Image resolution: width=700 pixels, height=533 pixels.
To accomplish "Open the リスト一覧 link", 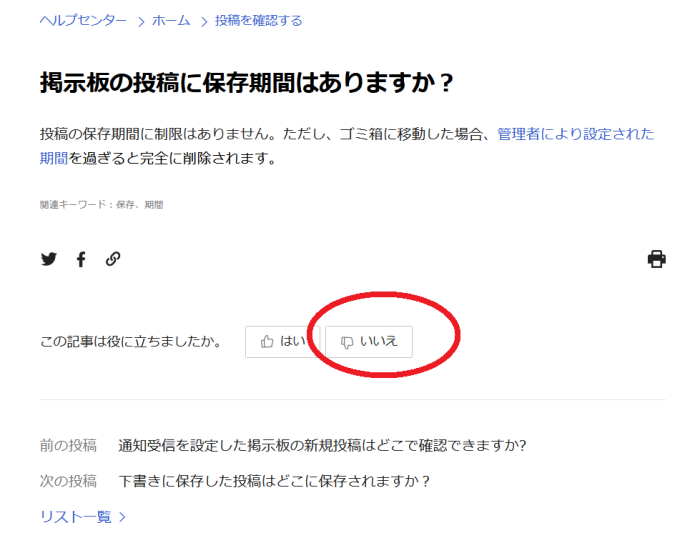I will pos(75,517).
